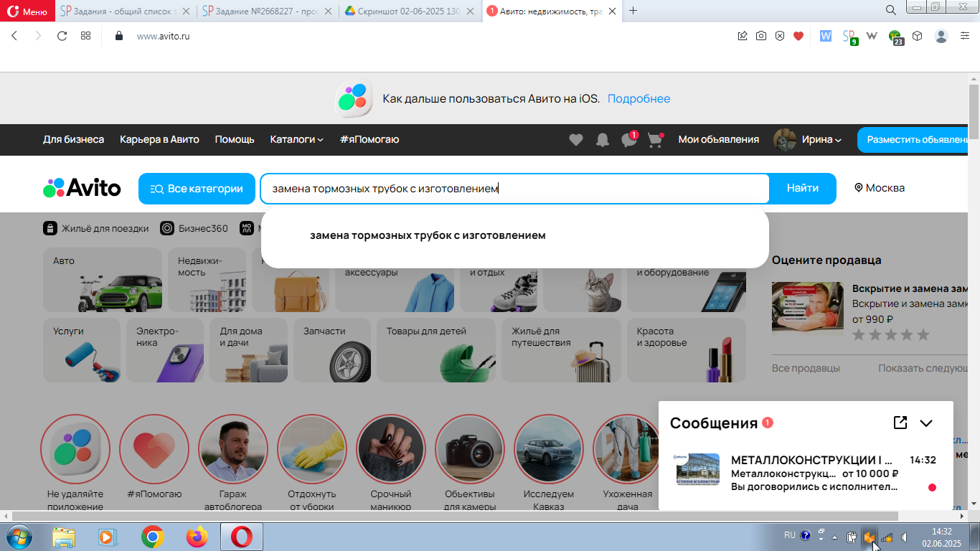Show hidden tray icons arrow
Screen dimensions: 980x551
point(834,537)
